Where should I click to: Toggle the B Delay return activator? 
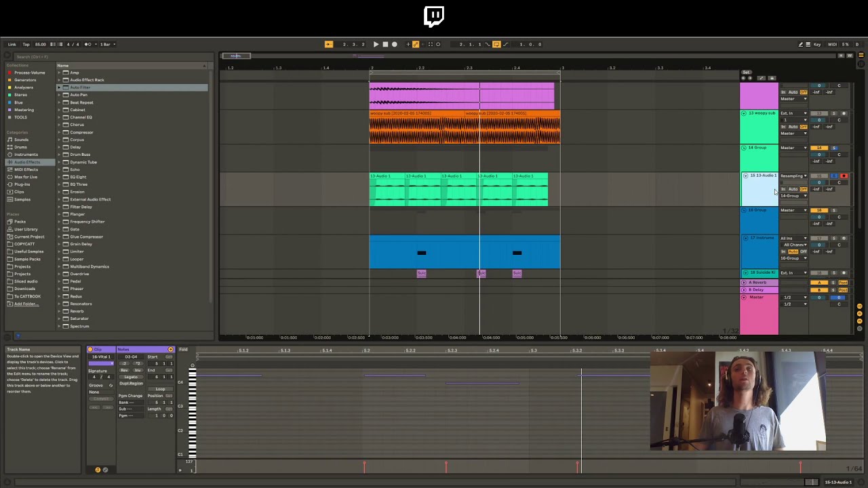pyautogui.click(x=819, y=290)
